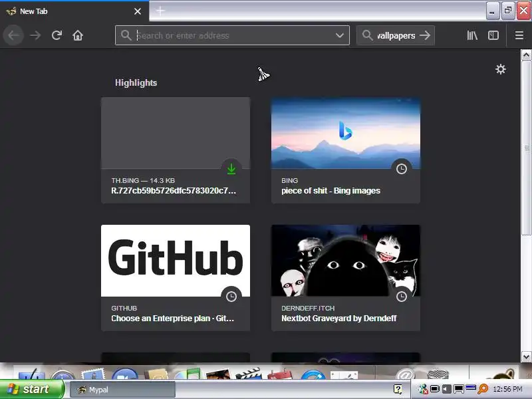Open the Bing mountain thumbnail
532x399 pixels.
coord(345,133)
